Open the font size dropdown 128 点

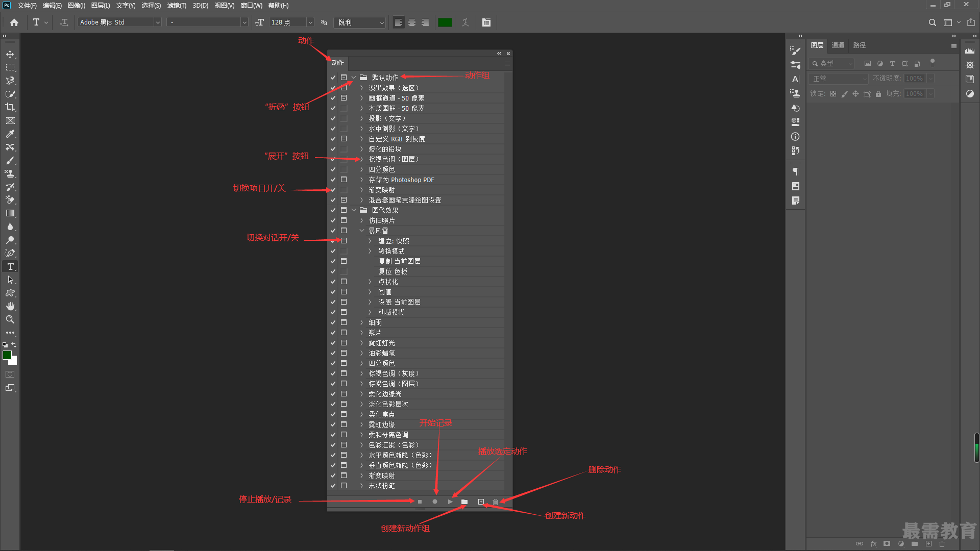310,22
